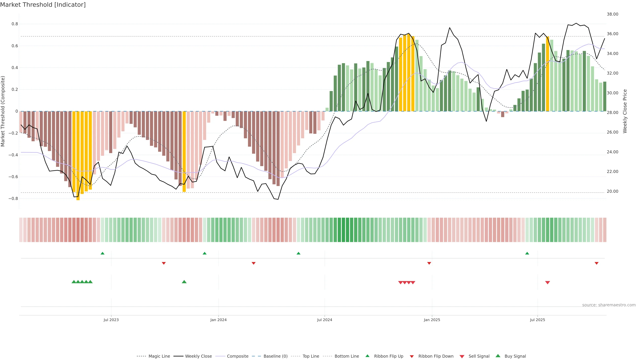Click the Sell Signal legend triangle icon
This screenshot has width=644, height=362.
click(462, 356)
